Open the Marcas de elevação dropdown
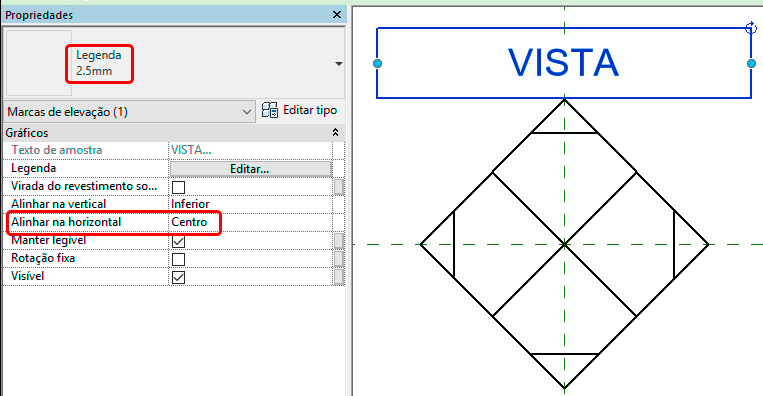The image size is (763, 396). coord(129,112)
